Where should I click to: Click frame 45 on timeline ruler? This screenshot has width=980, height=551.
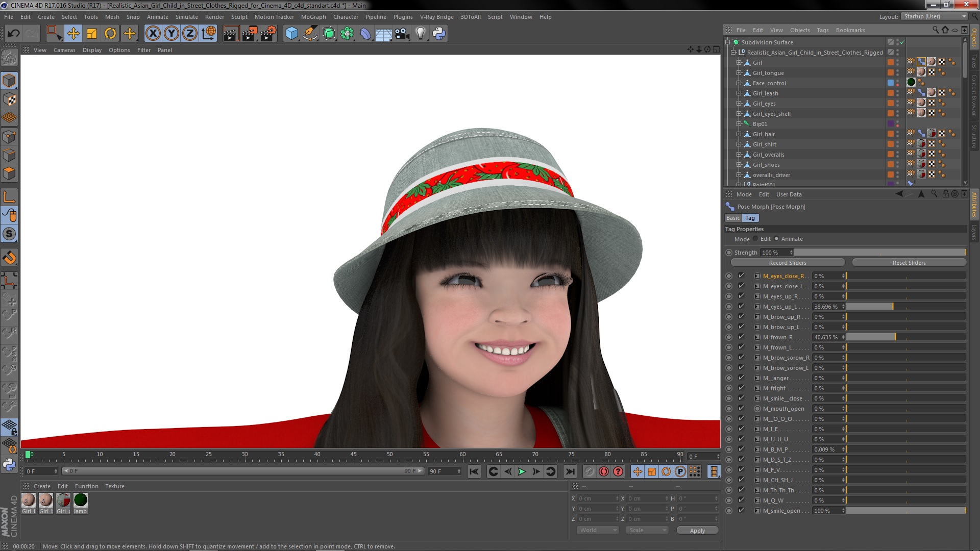pyautogui.click(x=353, y=454)
